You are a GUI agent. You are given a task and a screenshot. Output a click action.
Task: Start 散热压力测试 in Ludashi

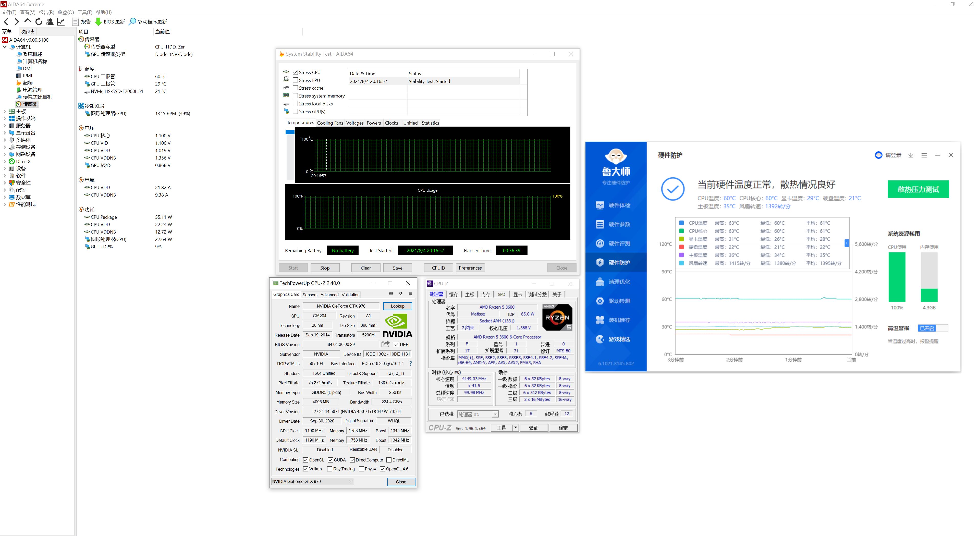pyautogui.click(x=918, y=189)
